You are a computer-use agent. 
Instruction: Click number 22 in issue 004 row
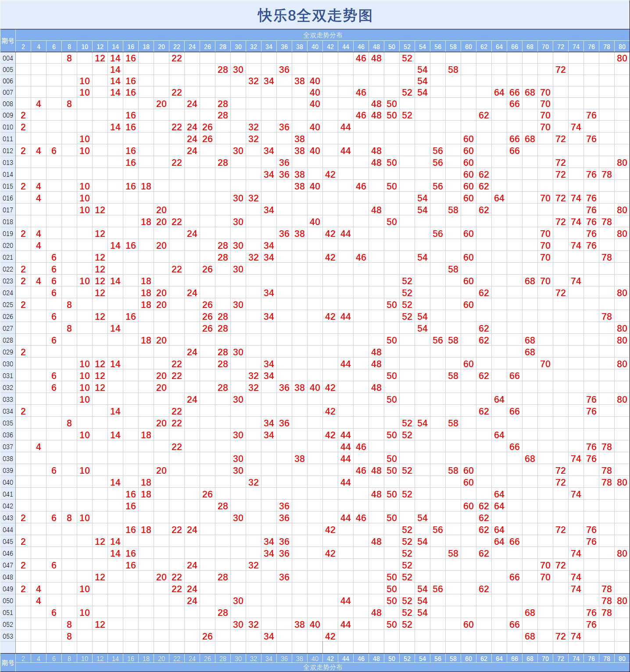[177, 58]
